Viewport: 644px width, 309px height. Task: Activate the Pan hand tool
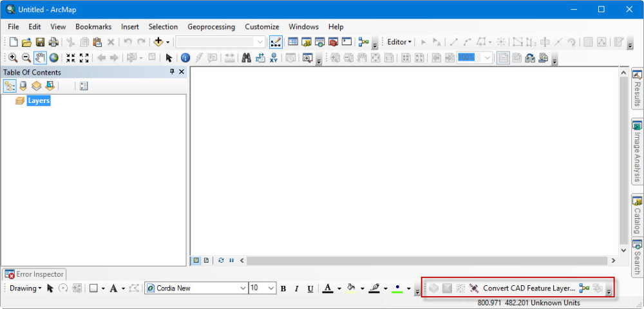[x=40, y=58]
